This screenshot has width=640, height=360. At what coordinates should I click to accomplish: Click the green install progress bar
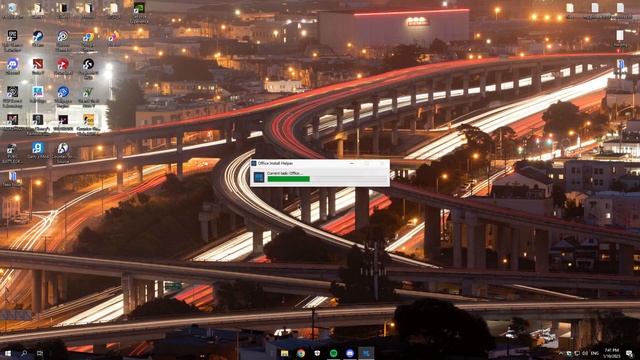(x=288, y=179)
